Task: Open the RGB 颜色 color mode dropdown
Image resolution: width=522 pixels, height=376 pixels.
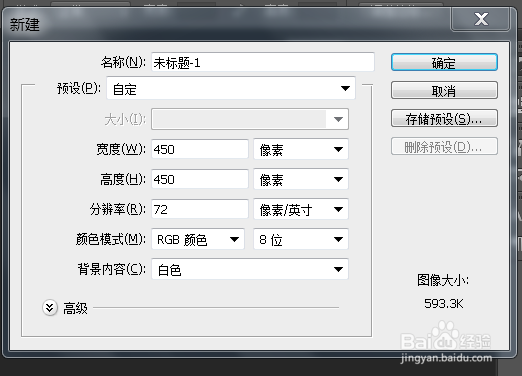Action: 198,239
